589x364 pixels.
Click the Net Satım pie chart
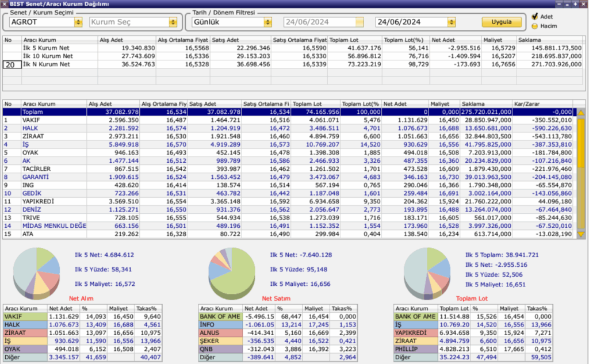[232, 273]
